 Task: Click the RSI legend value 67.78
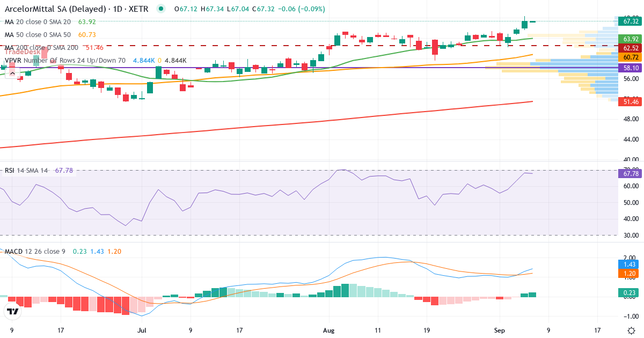coord(64,171)
